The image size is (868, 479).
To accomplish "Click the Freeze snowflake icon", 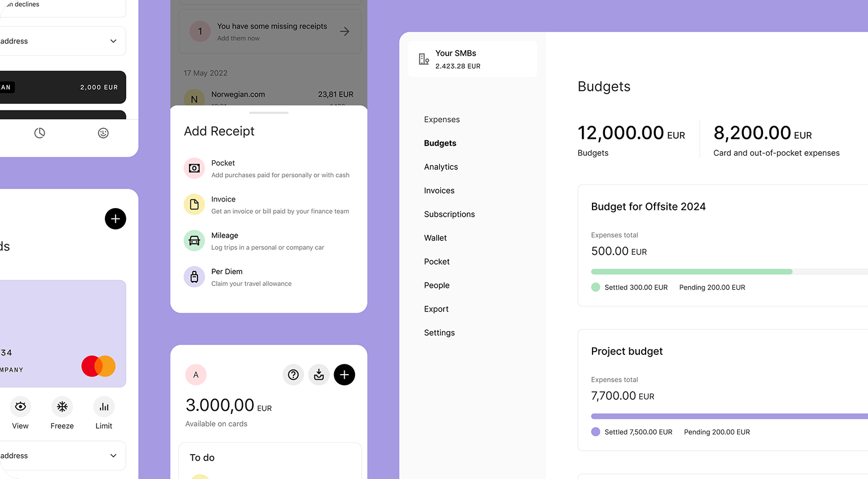I will tap(62, 406).
